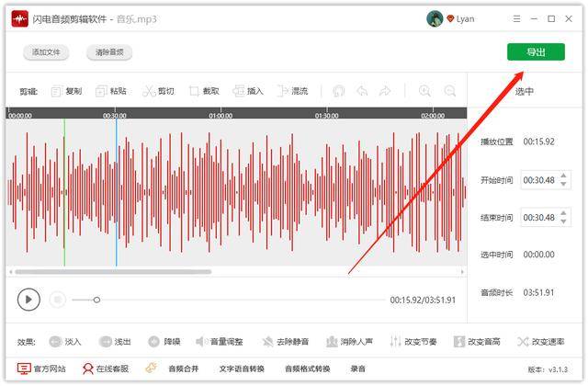Decrease start time (开始时间) with down arrow
Image resolution: width=588 pixels, height=386 pixels.
[x=563, y=184]
